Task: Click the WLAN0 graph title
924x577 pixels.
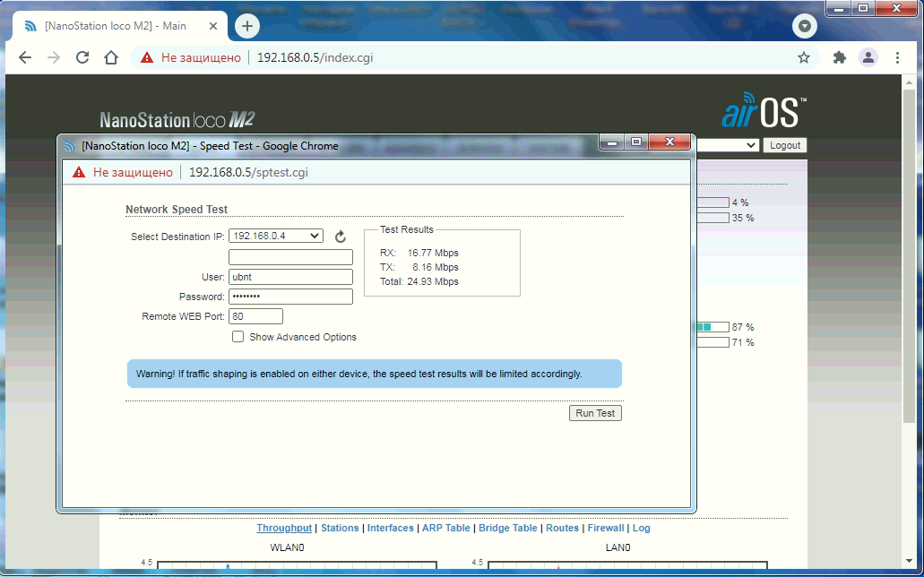Action: click(287, 547)
